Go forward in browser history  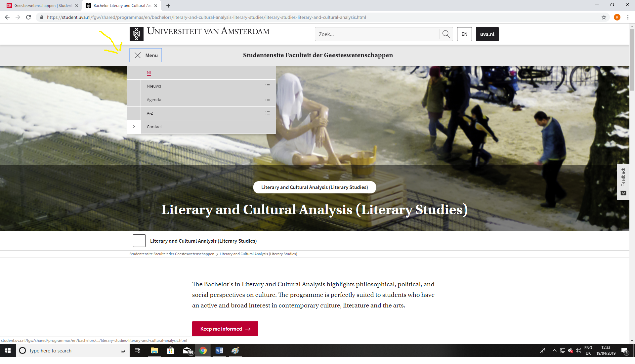[18, 17]
